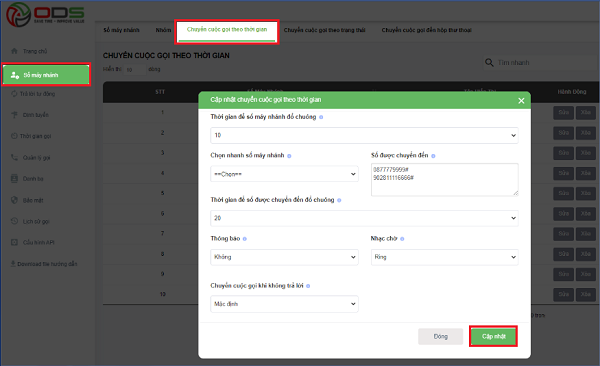600x366 pixels.
Task: Click the history icon next to Lịch sử gọi
Action: tap(14, 221)
